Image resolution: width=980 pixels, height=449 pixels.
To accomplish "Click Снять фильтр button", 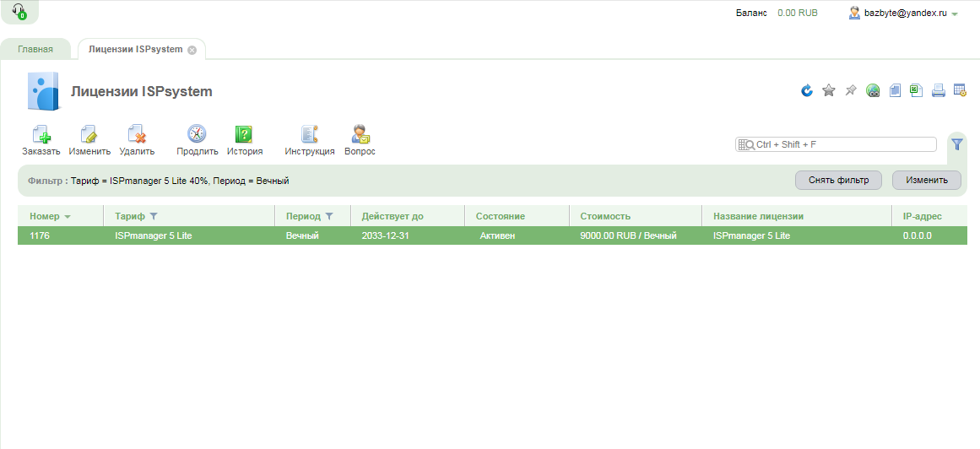I will click(x=839, y=180).
